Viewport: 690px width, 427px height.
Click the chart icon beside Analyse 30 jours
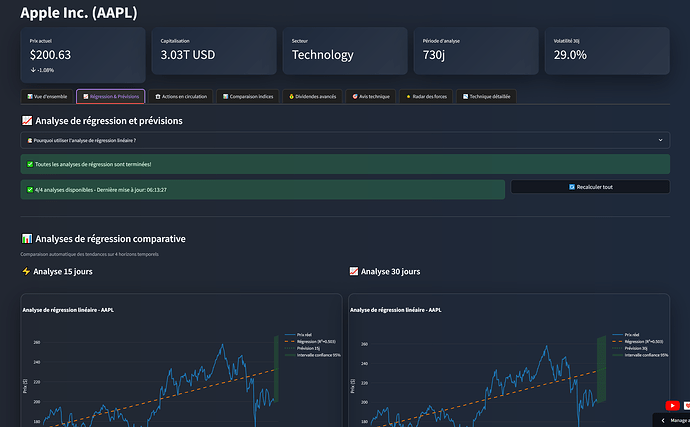click(x=354, y=271)
